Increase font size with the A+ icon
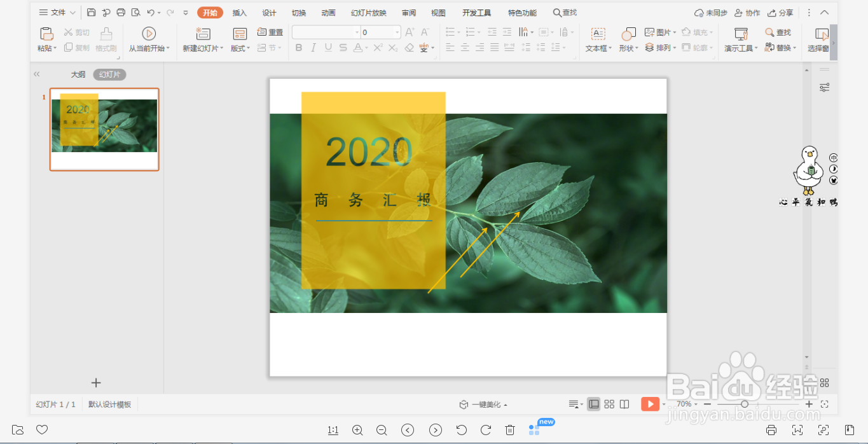The image size is (868, 444). point(410,32)
